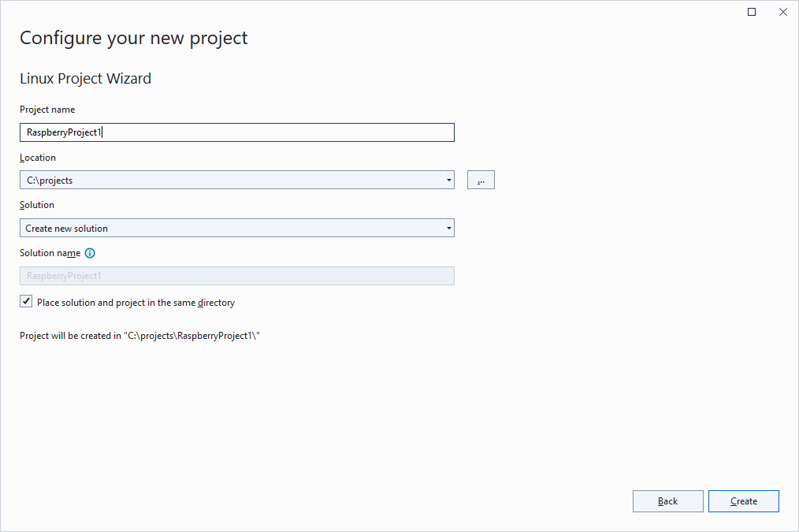Open the Solution dropdown arrow
This screenshot has height=532, width=799.
(448, 229)
